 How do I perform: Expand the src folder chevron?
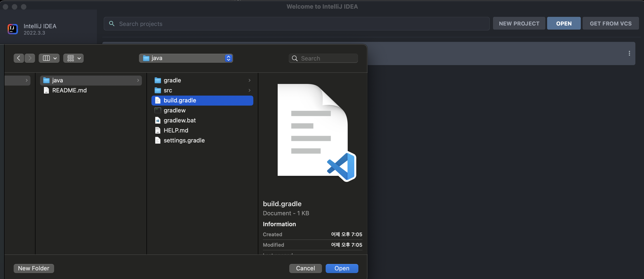(x=249, y=90)
